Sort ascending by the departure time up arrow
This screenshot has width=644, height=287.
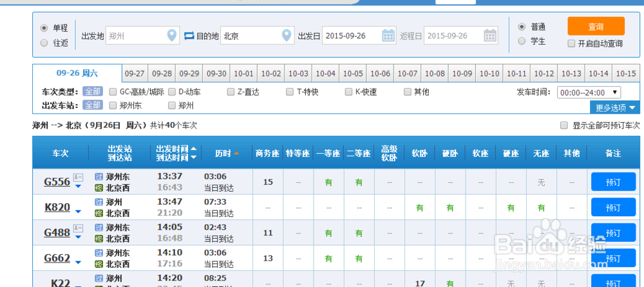click(x=193, y=149)
